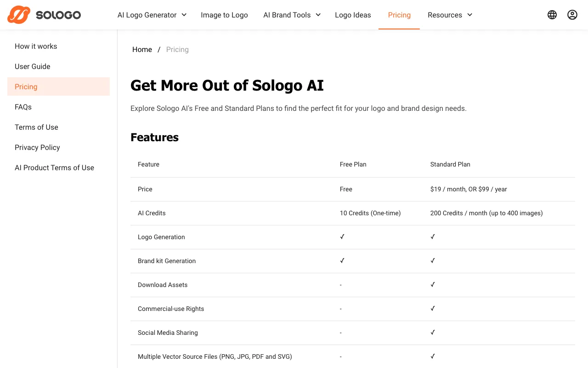Click the '200 Credits / month' cell
The image size is (588, 368).
(x=486, y=213)
